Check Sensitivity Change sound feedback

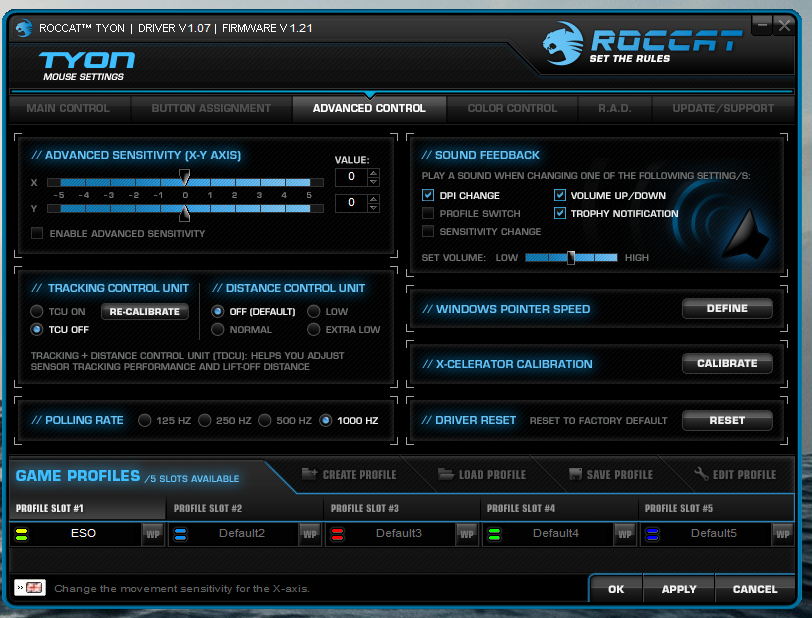pyautogui.click(x=428, y=231)
